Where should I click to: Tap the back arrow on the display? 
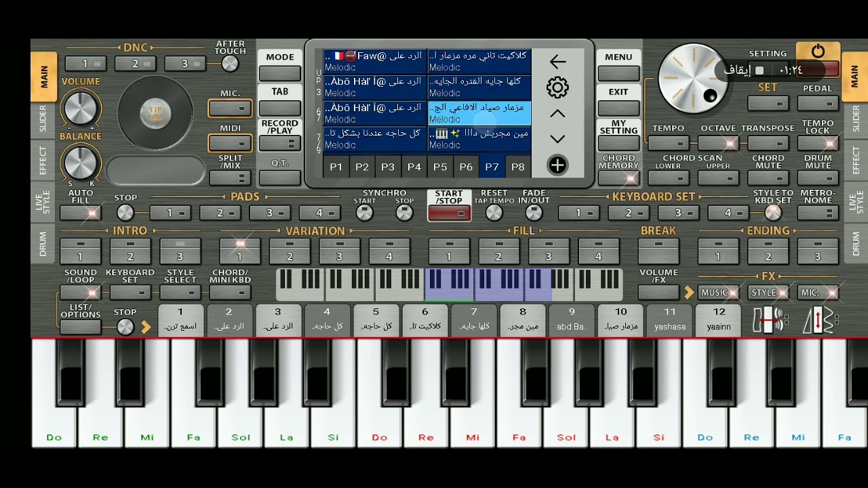pos(557,62)
